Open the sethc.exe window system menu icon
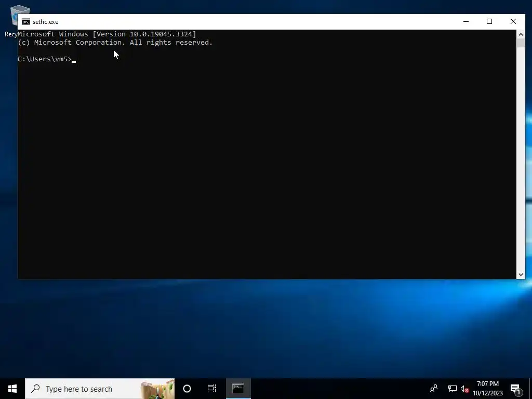 (x=26, y=22)
